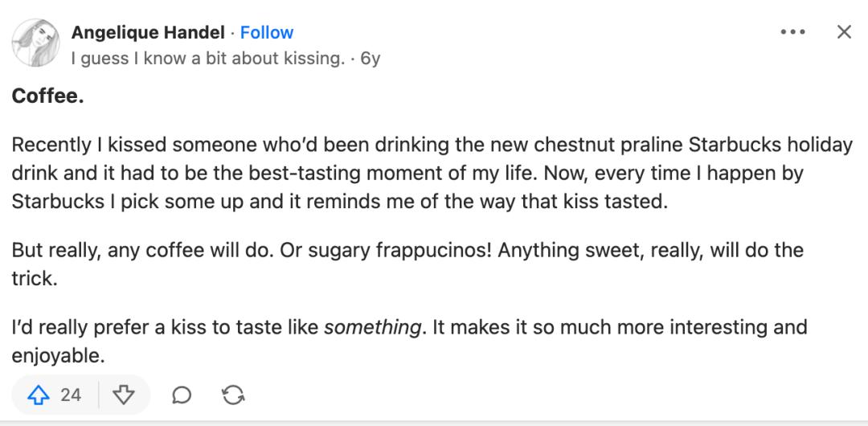Open Angelique Handel's profile via her name
The width and height of the screenshot is (868, 426).
[148, 33]
